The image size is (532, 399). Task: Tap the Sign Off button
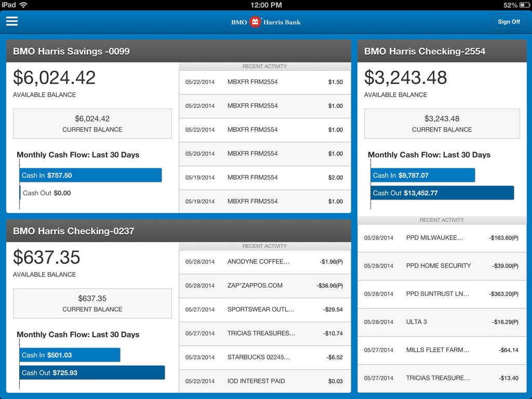[x=509, y=22]
